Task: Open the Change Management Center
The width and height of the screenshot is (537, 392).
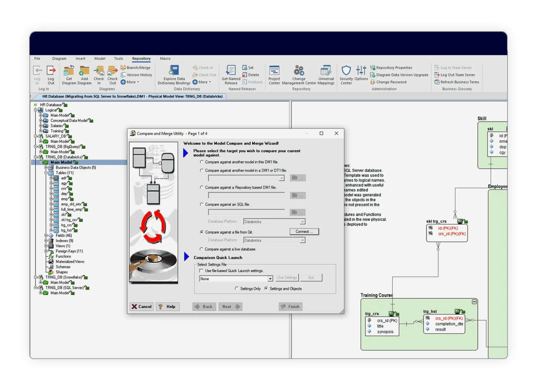Action: click(x=299, y=75)
